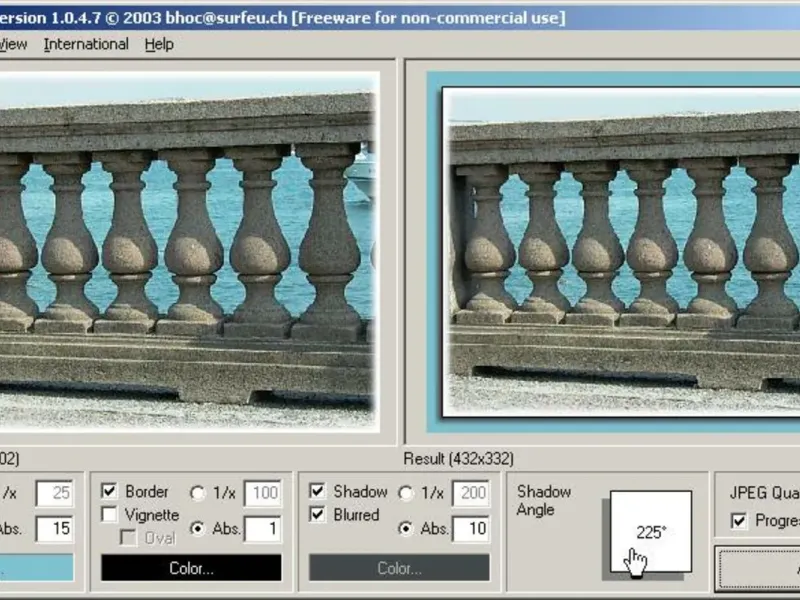800x600 pixels.
Task: Click the original image preview
Action: [x=189, y=252]
